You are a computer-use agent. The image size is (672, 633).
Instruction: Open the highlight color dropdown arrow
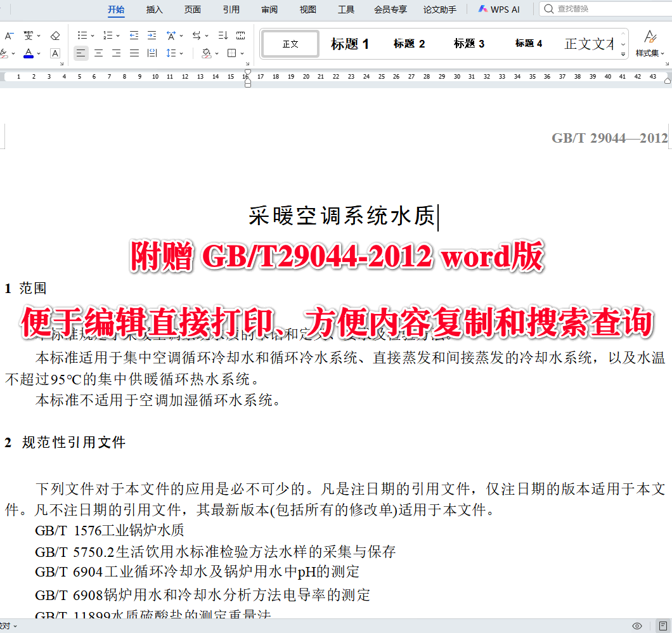(x=13, y=54)
